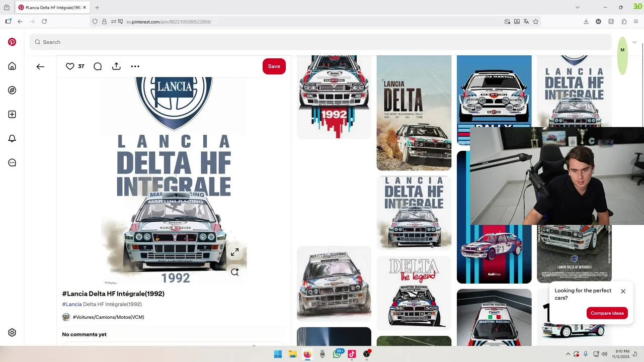Select the #Lancia Delta HF Intégrale browser tab
Screen dimensions: 644x362
point(53,8)
